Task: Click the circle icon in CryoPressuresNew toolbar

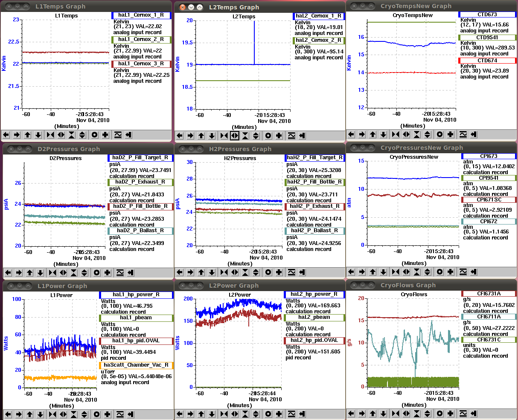Action: click(x=440, y=271)
